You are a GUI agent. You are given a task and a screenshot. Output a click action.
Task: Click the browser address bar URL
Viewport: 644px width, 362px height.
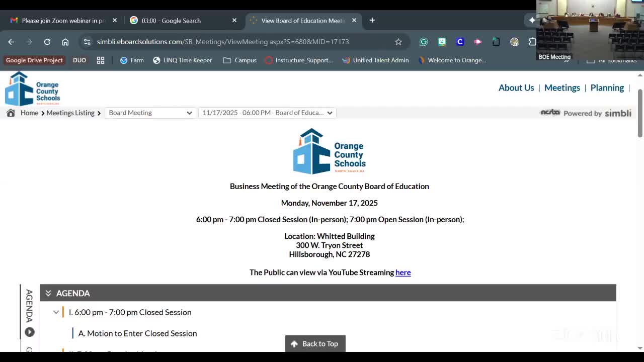click(222, 42)
